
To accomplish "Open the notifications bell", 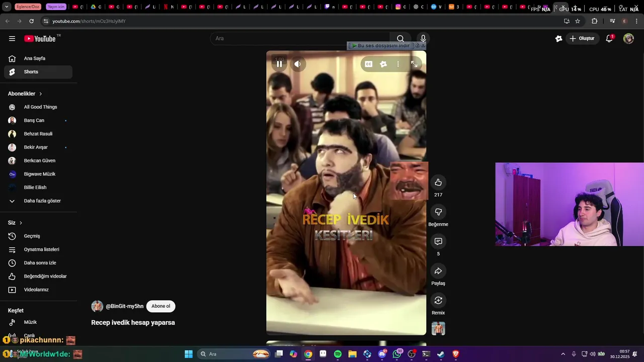I will tap(609, 39).
